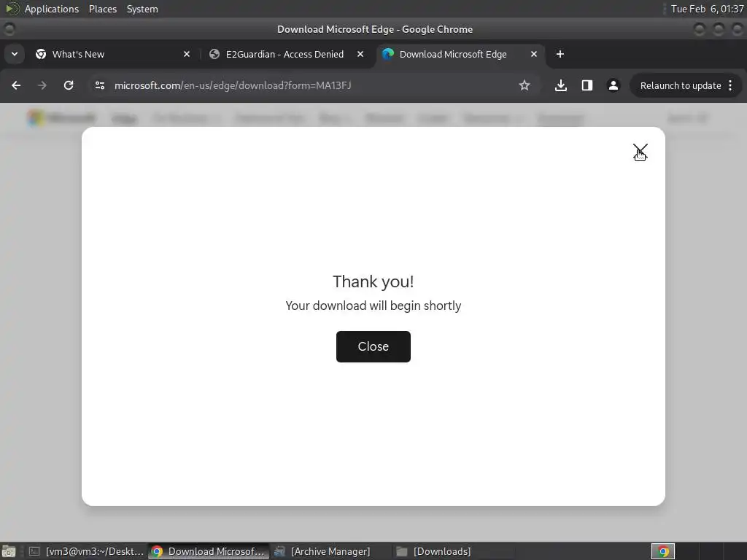Reload the page with refresh icon
This screenshot has width=747, height=560.
(69, 85)
